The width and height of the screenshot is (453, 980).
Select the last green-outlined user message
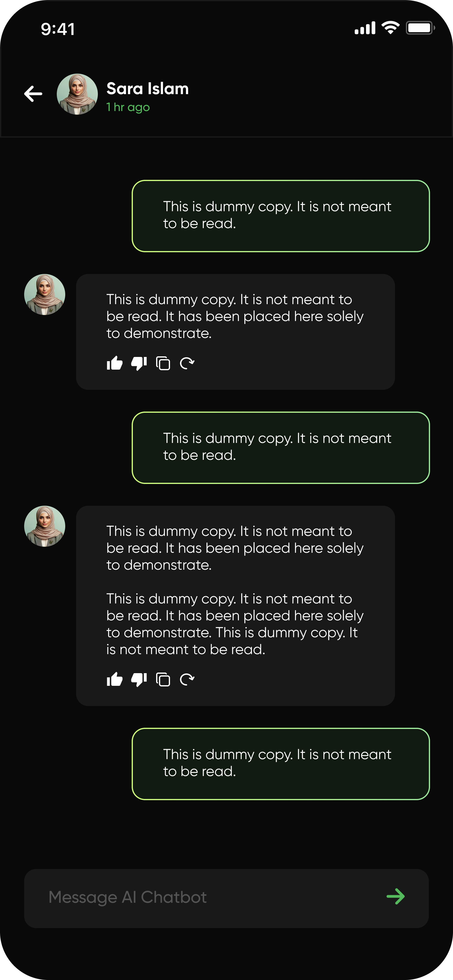[x=281, y=764]
